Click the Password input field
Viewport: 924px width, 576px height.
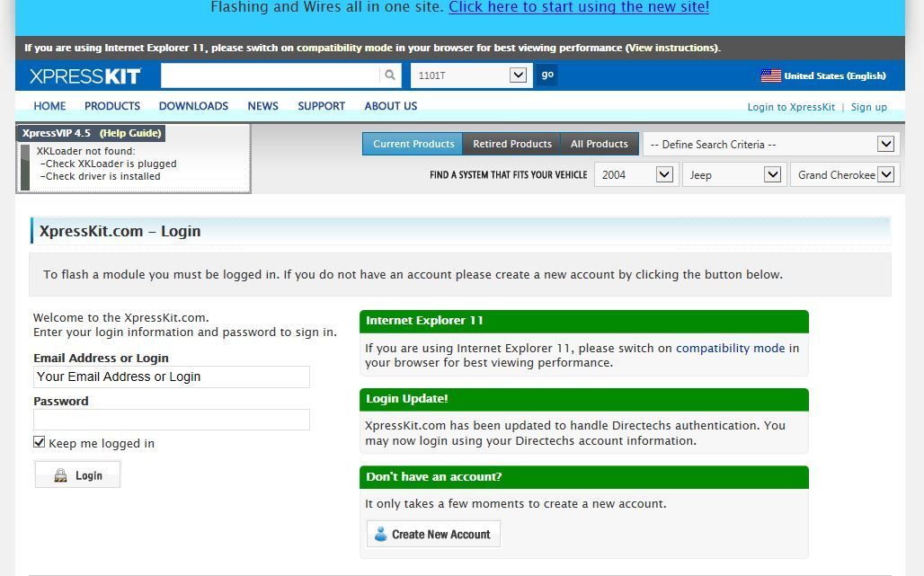tap(172, 420)
